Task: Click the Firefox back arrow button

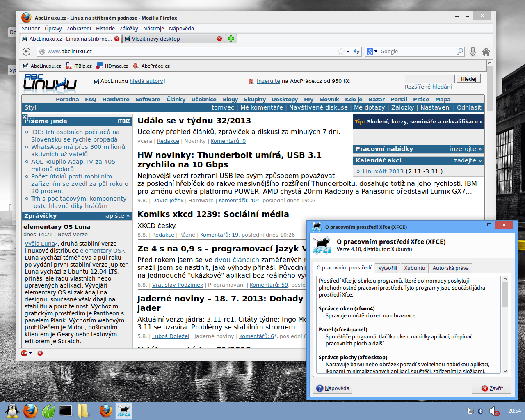Action: pyautogui.click(x=27, y=52)
